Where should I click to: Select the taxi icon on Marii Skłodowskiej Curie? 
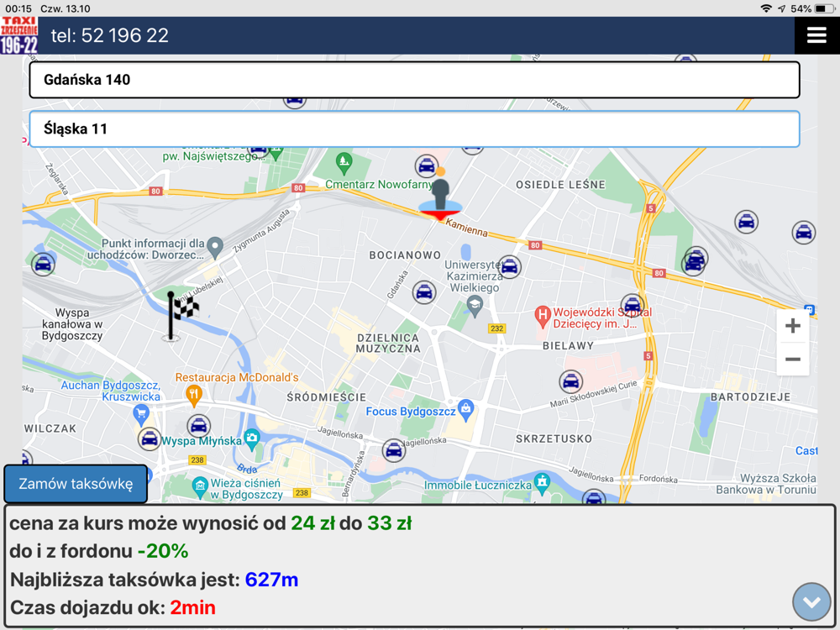pyautogui.click(x=570, y=382)
